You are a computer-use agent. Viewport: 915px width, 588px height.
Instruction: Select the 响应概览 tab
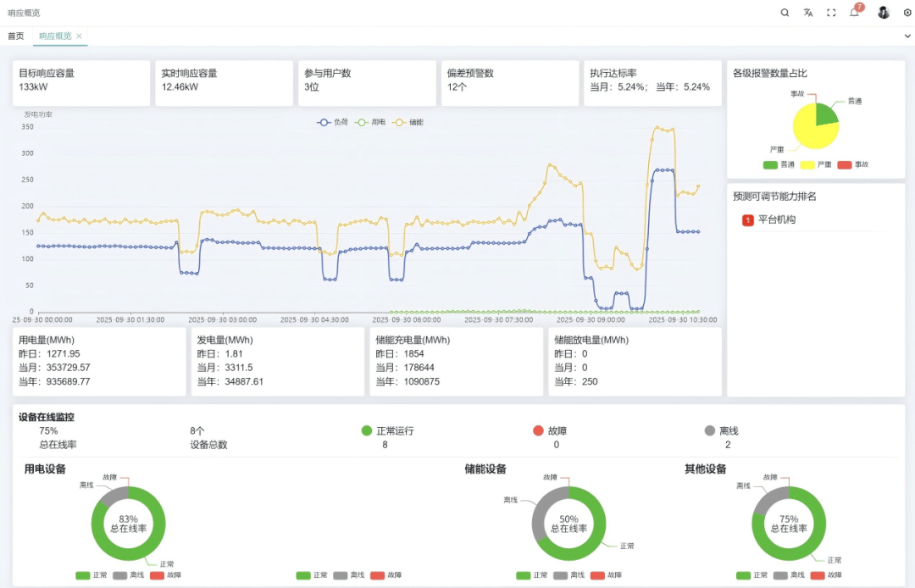tap(55, 36)
